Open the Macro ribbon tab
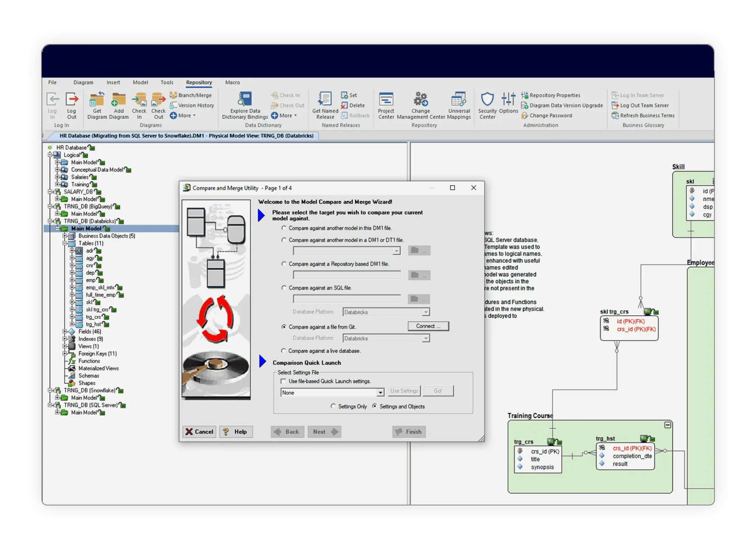 pos(233,82)
